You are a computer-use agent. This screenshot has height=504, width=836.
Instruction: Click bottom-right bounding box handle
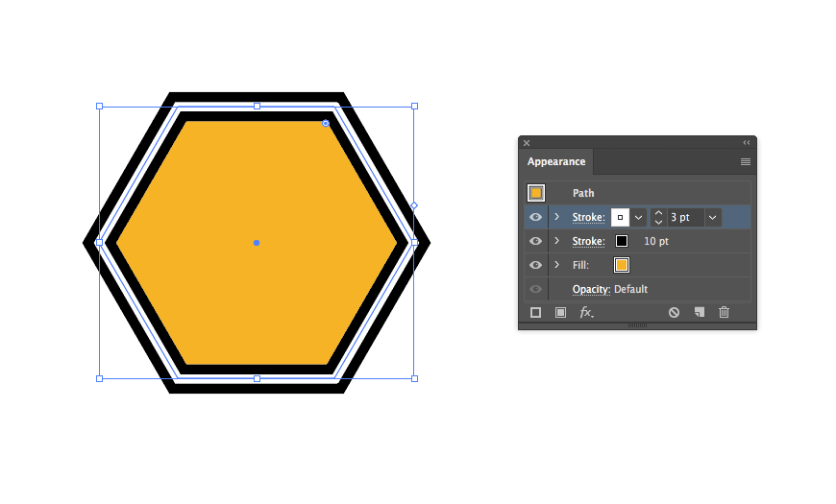pos(415,379)
